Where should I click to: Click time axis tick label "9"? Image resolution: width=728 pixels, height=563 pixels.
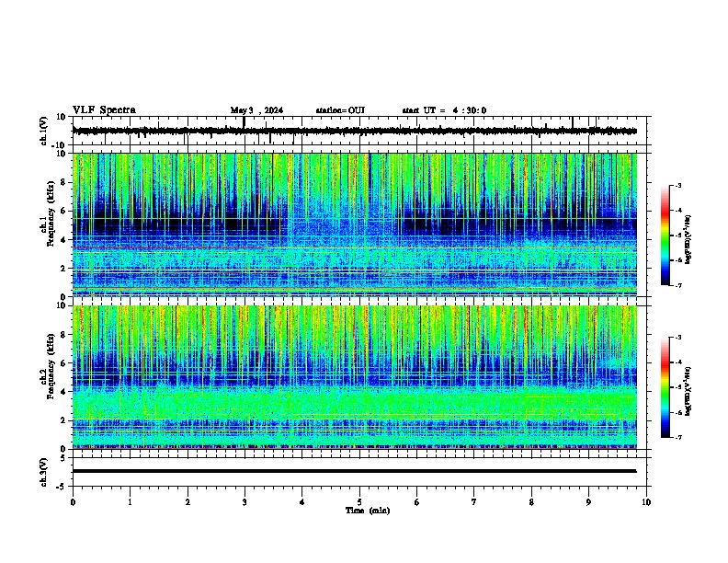pos(588,502)
